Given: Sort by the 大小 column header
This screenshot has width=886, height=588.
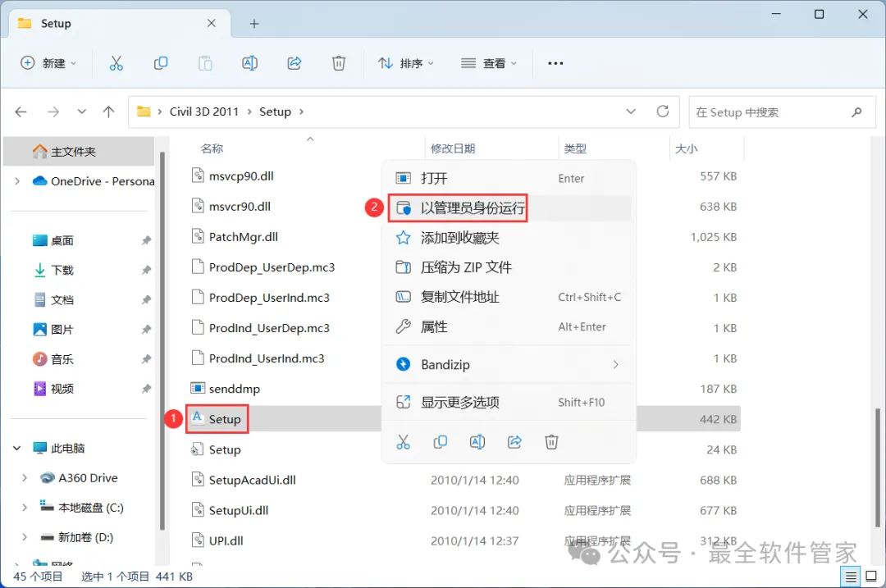Looking at the screenshot, I should [x=686, y=148].
